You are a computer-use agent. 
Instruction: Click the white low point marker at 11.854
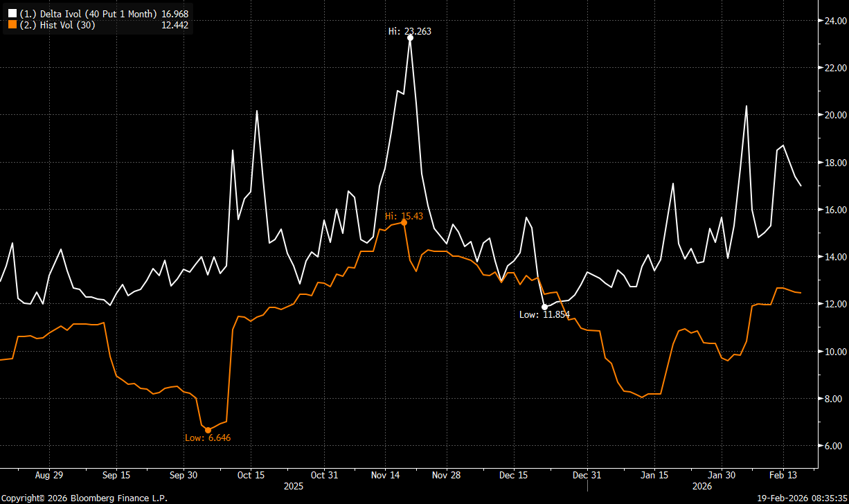pyautogui.click(x=544, y=307)
